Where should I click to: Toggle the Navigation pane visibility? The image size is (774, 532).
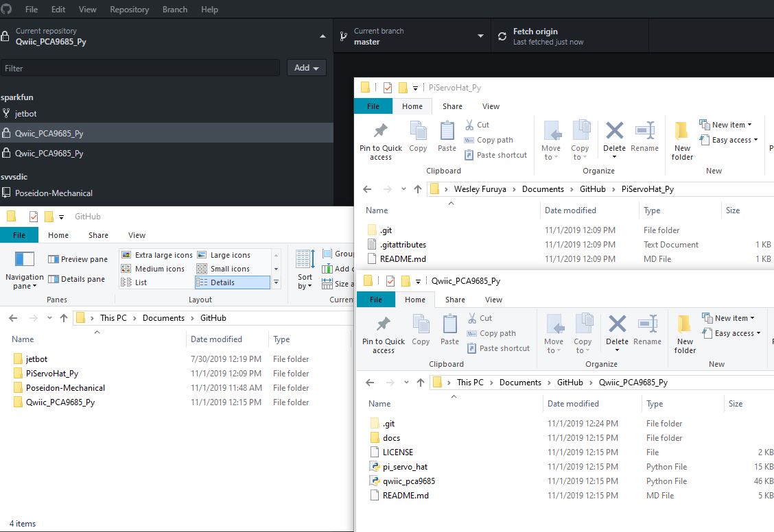coord(24,271)
